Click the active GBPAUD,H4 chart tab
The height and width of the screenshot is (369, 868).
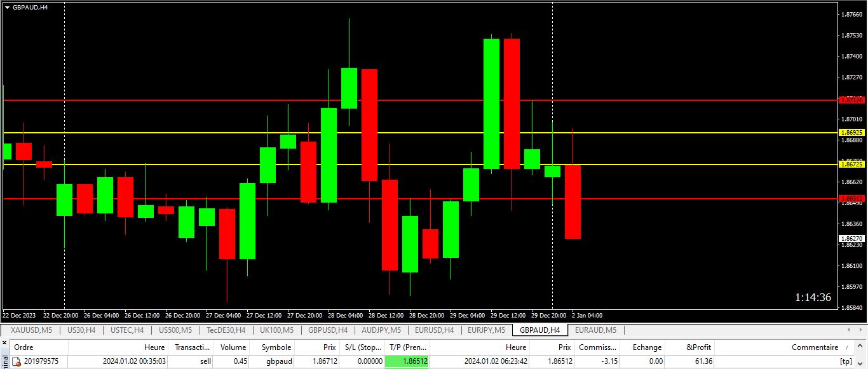(539, 330)
